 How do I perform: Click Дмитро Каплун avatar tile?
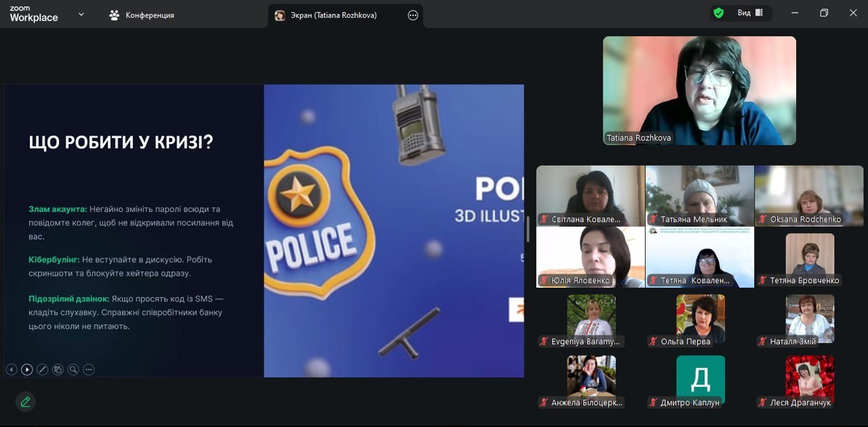click(700, 379)
